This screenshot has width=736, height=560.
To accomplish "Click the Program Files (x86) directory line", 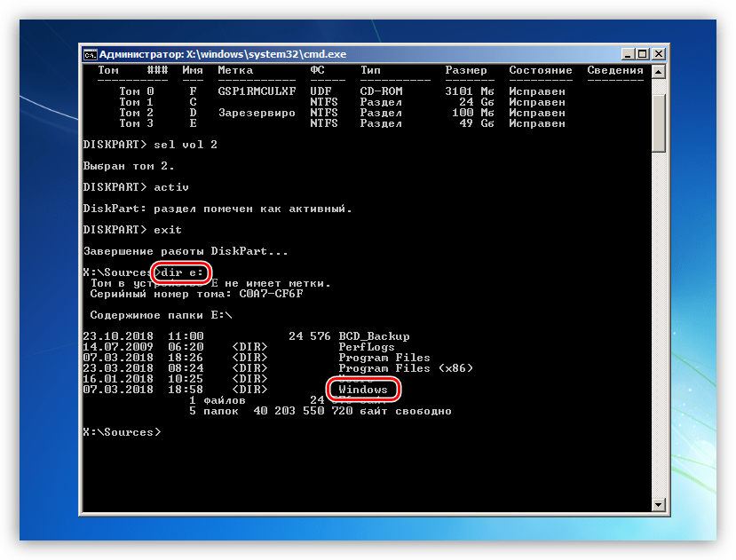I will pyautogui.click(x=278, y=368).
